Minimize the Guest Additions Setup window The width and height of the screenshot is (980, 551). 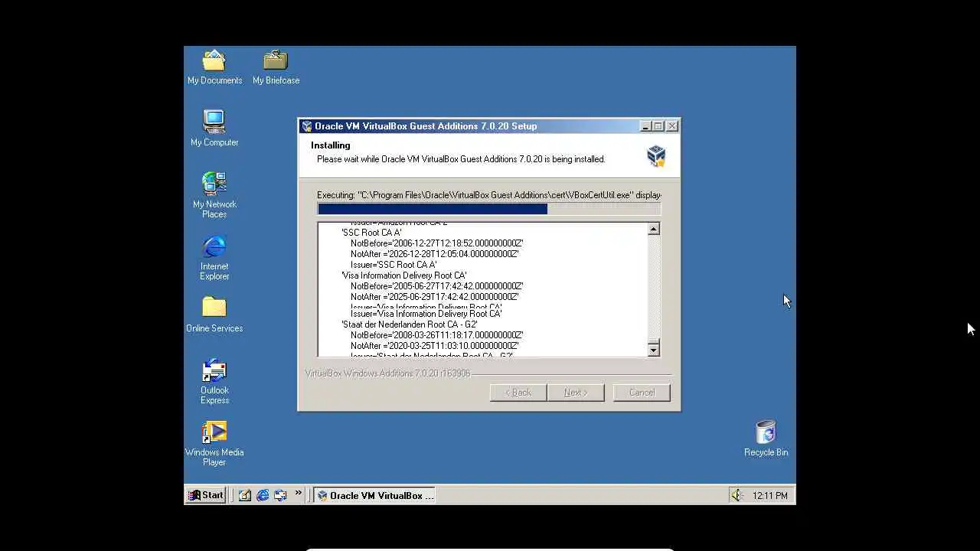645,126
